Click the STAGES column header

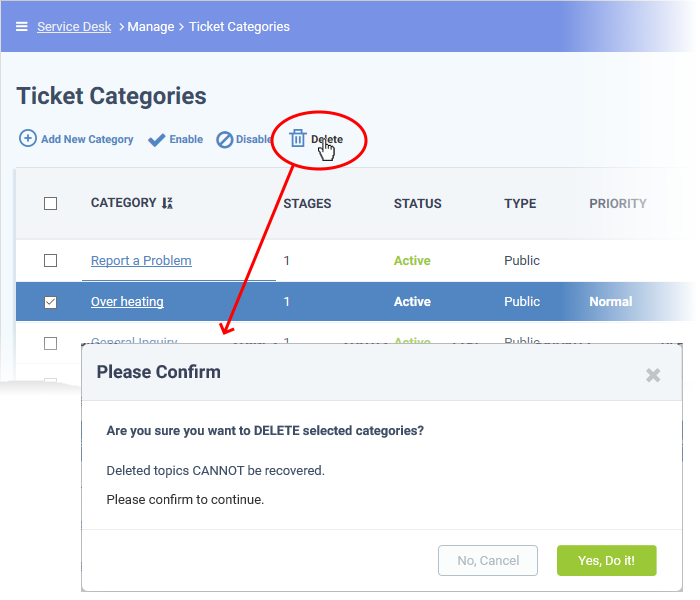point(307,204)
